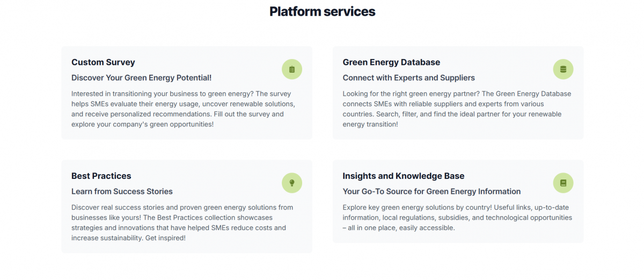Click the database stack icon
Screen dimensions: 644x280
pos(563,69)
